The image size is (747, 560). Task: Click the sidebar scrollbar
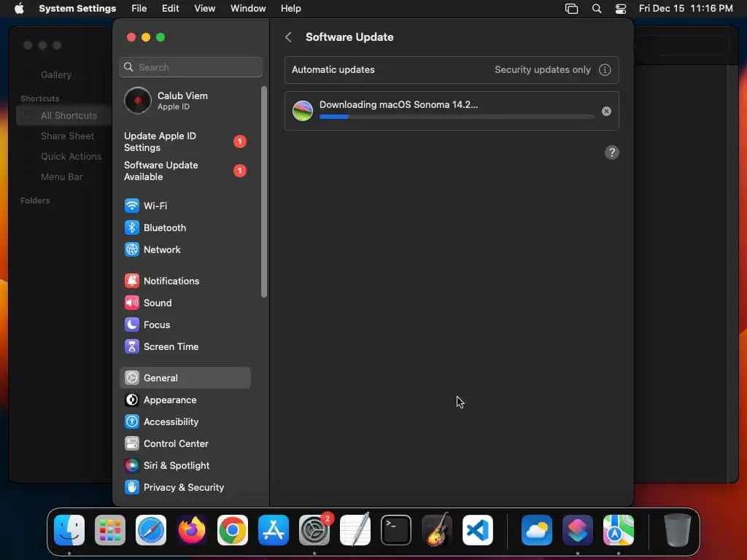pos(264,192)
